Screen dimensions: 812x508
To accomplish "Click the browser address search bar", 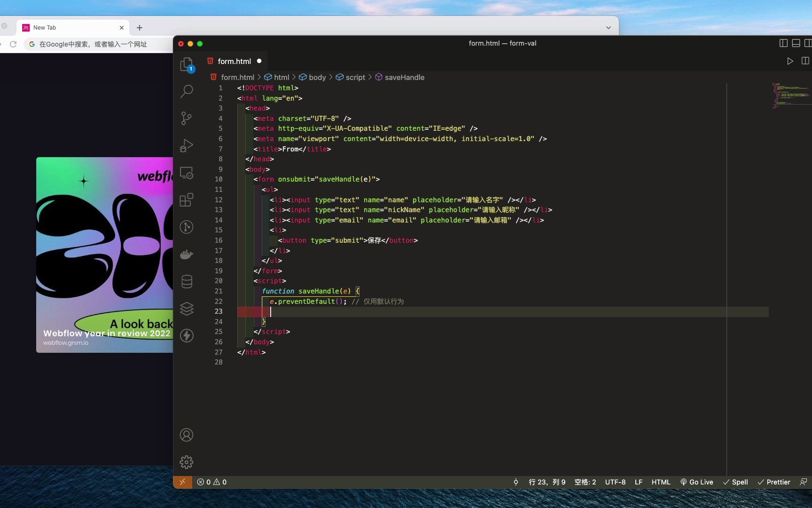I will [x=99, y=44].
